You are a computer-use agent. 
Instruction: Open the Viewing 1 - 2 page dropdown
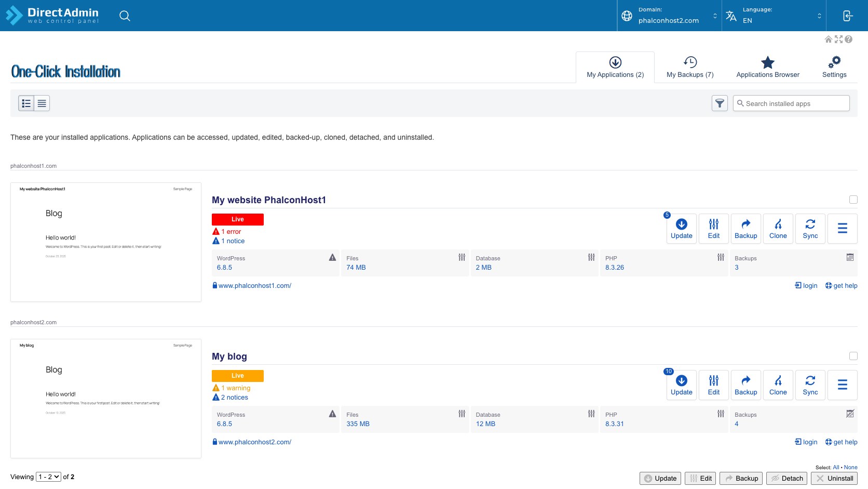click(x=48, y=477)
